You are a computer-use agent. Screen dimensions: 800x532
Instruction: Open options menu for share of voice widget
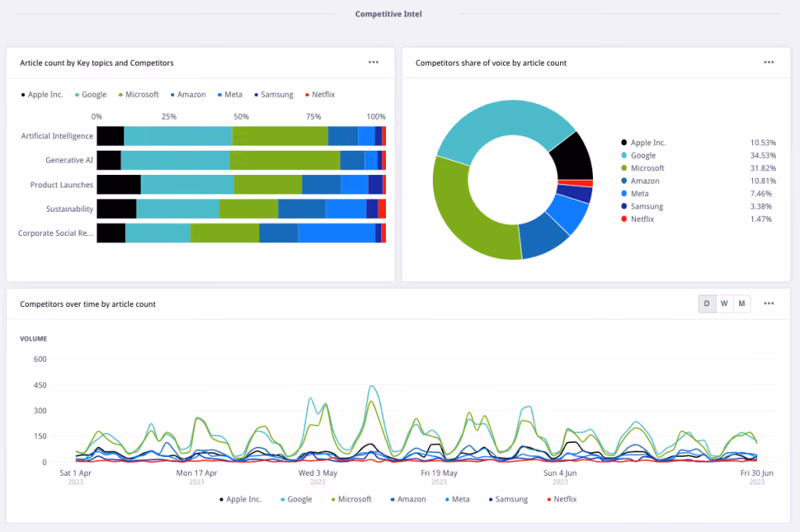(769, 62)
